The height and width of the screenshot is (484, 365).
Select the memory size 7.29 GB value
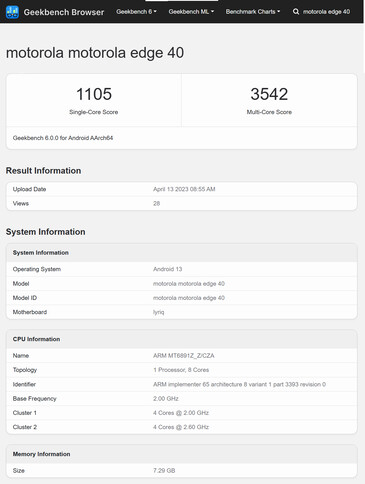pos(164,471)
